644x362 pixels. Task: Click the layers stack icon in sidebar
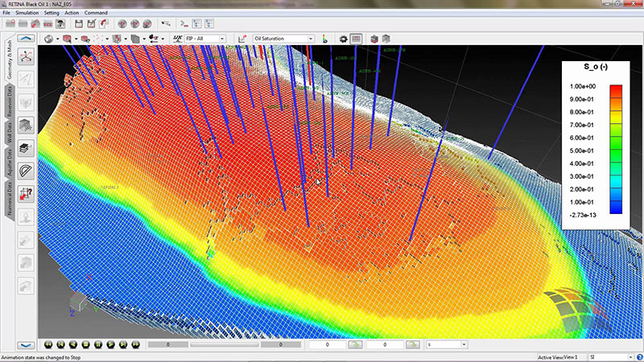(x=26, y=147)
